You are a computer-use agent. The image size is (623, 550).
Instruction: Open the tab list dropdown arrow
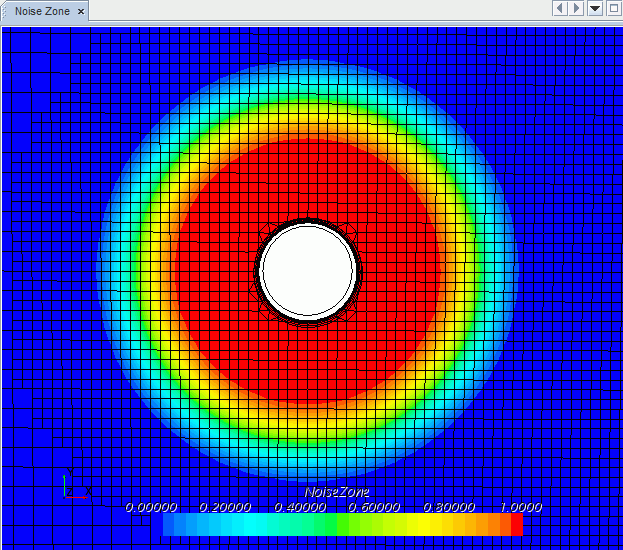pyautogui.click(x=595, y=9)
